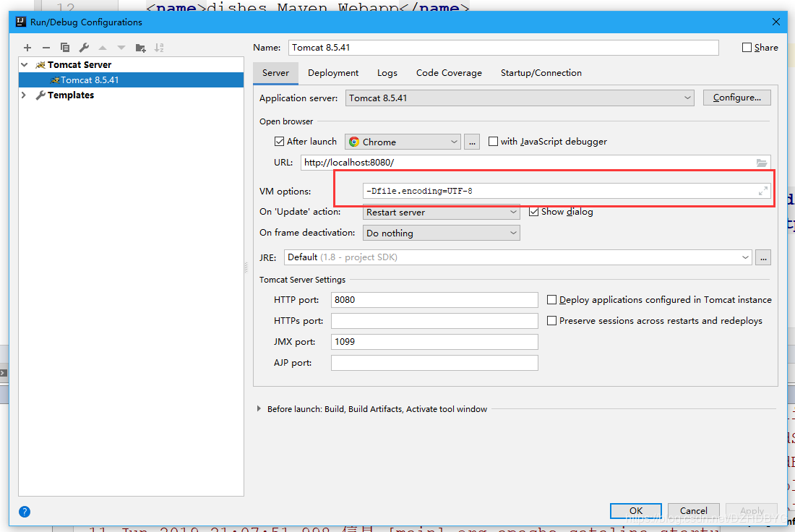
Task: Enable with JavaScript debugger checkbox
Action: tap(493, 142)
